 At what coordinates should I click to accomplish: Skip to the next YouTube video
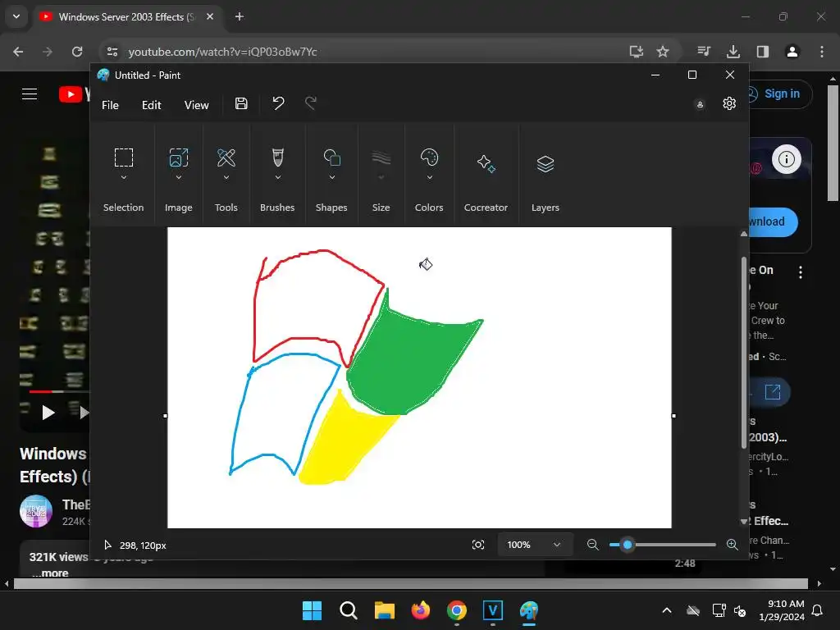point(84,413)
